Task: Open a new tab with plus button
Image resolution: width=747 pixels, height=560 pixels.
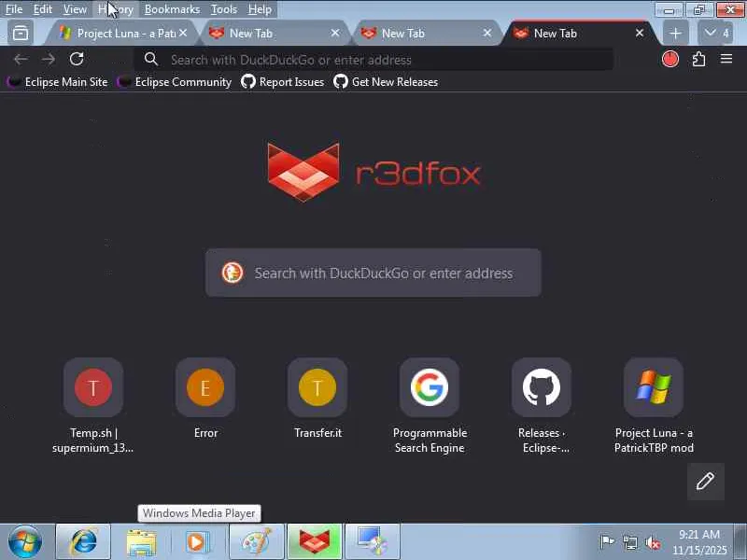Action: tap(675, 34)
